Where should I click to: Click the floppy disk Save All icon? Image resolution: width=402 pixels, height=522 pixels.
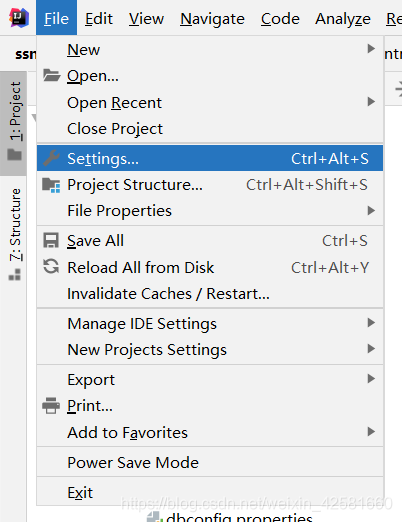[51, 240]
